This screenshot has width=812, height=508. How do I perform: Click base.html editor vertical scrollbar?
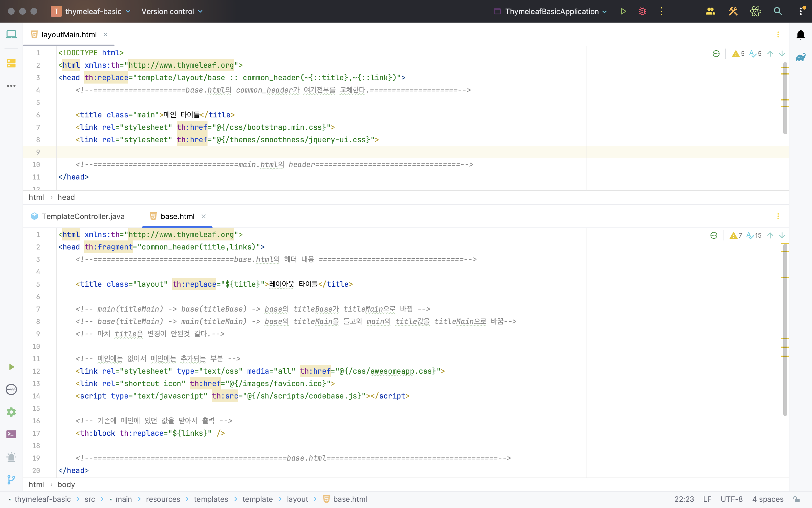(x=785, y=330)
